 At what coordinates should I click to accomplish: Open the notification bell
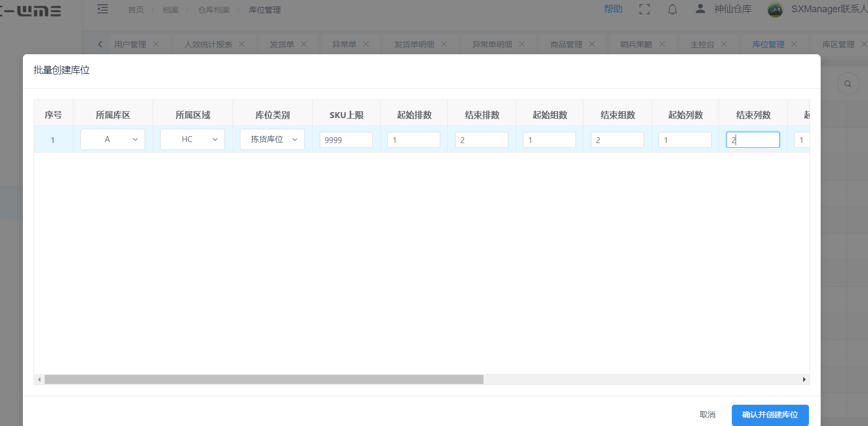click(673, 9)
